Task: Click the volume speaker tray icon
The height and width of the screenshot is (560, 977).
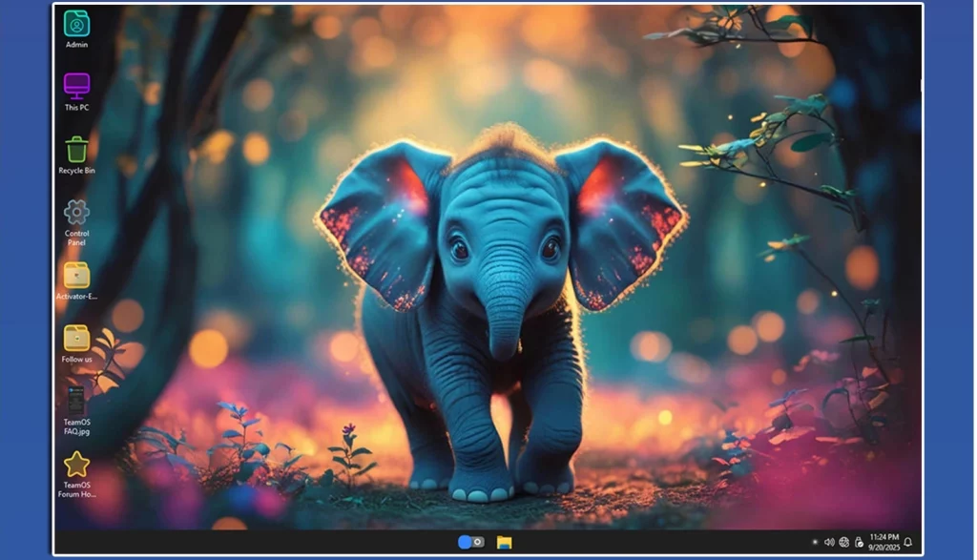Action: (829, 542)
